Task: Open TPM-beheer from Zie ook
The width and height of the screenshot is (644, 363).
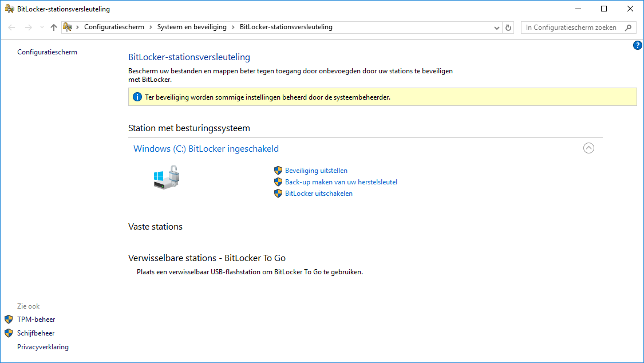Action: tap(36, 319)
